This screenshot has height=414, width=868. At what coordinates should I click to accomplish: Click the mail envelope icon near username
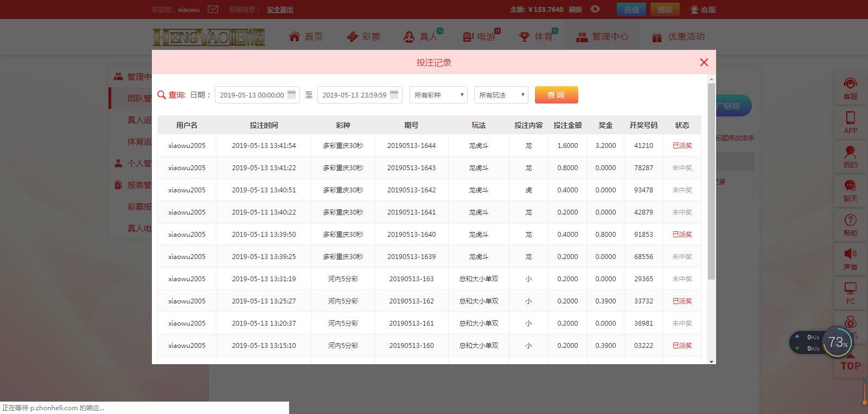click(x=213, y=9)
